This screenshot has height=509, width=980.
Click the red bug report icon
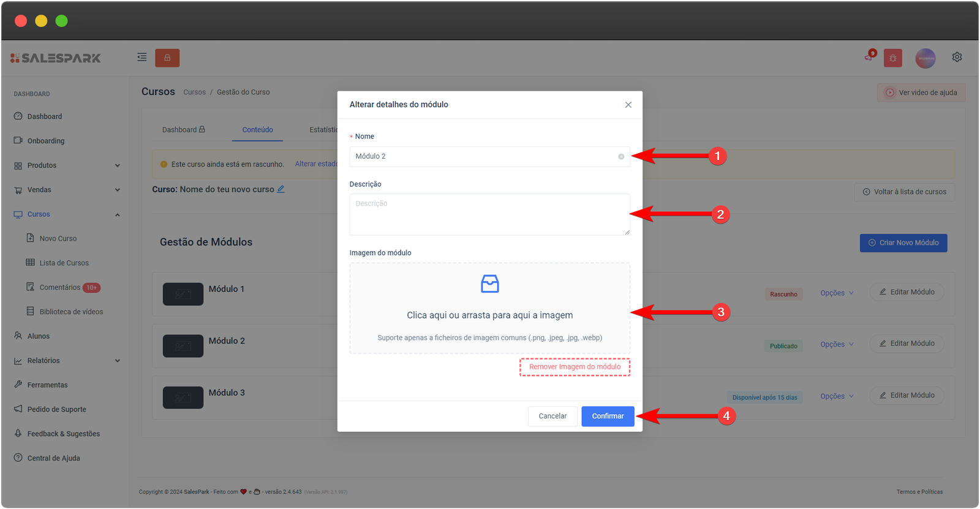(x=892, y=58)
